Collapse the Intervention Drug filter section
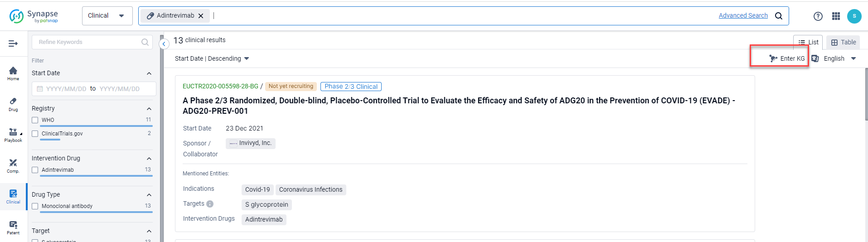This screenshot has width=868, height=242. (x=149, y=159)
